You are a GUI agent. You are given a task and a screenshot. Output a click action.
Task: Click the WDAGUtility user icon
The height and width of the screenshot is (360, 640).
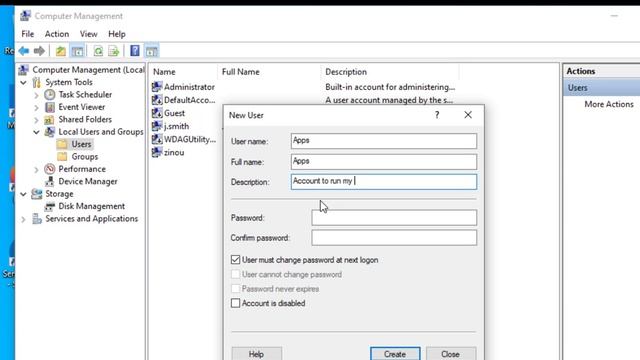click(x=157, y=139)
